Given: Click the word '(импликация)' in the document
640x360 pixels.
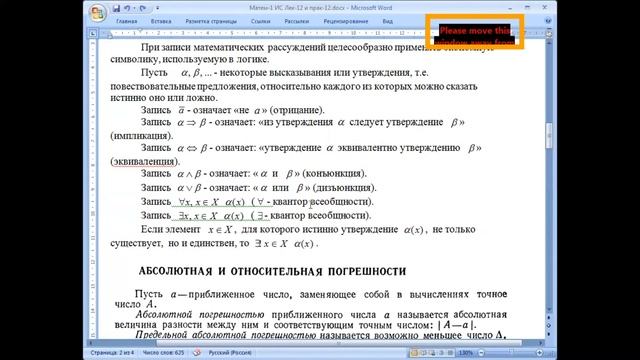Looking at the screenshot, I should (142, 136).
